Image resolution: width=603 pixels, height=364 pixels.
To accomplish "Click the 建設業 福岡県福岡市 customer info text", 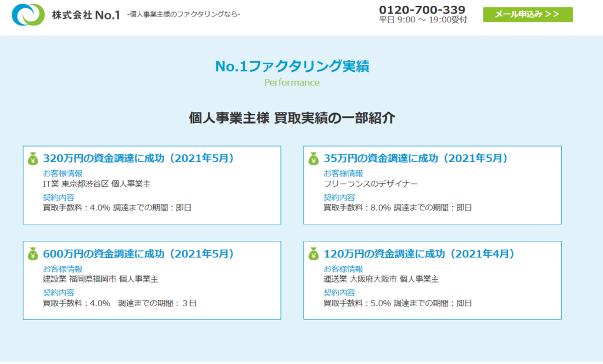I will [x=100, y=279].
